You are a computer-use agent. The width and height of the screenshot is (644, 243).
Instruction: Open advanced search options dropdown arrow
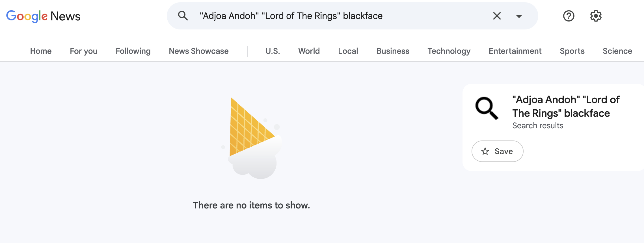(519, 16)
